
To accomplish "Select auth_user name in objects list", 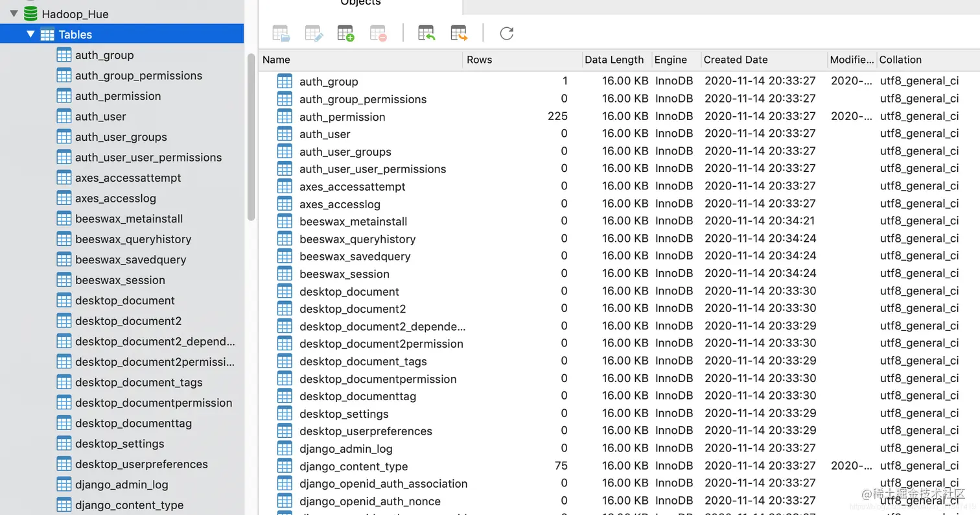I will (325, 134).
